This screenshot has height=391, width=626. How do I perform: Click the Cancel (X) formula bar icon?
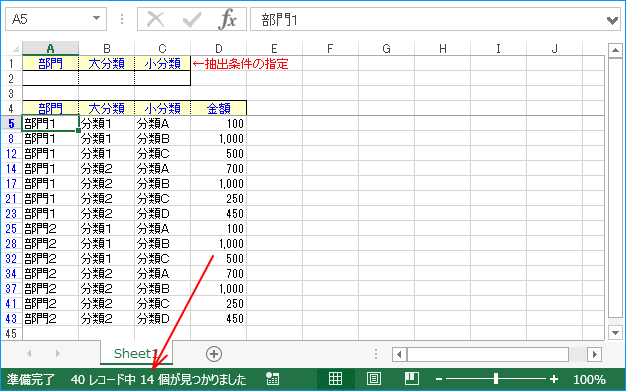155,19
